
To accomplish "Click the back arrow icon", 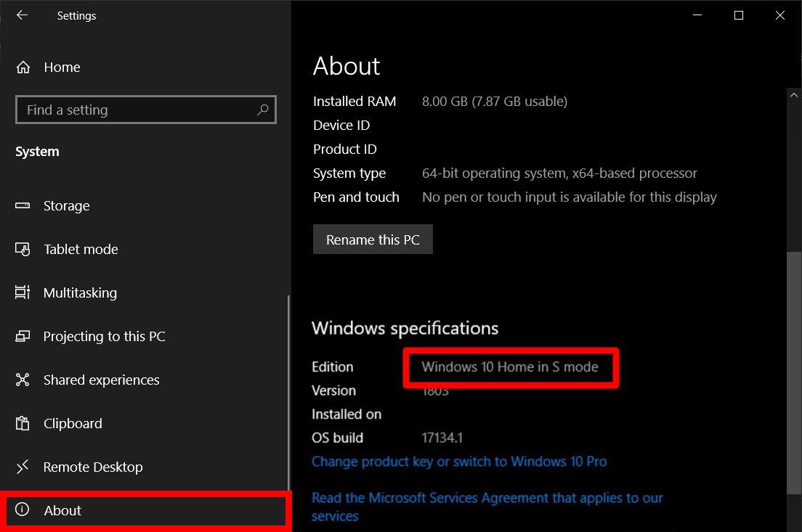I will (22, 15).
